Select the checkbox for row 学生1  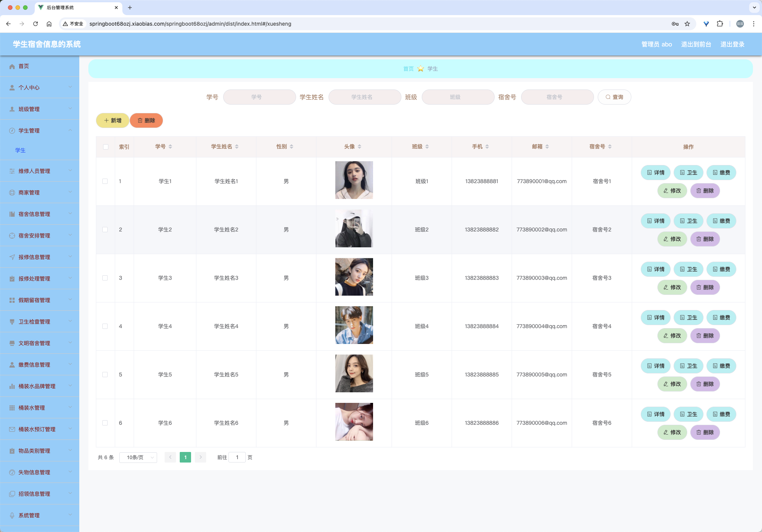click(x=105, y=181)
